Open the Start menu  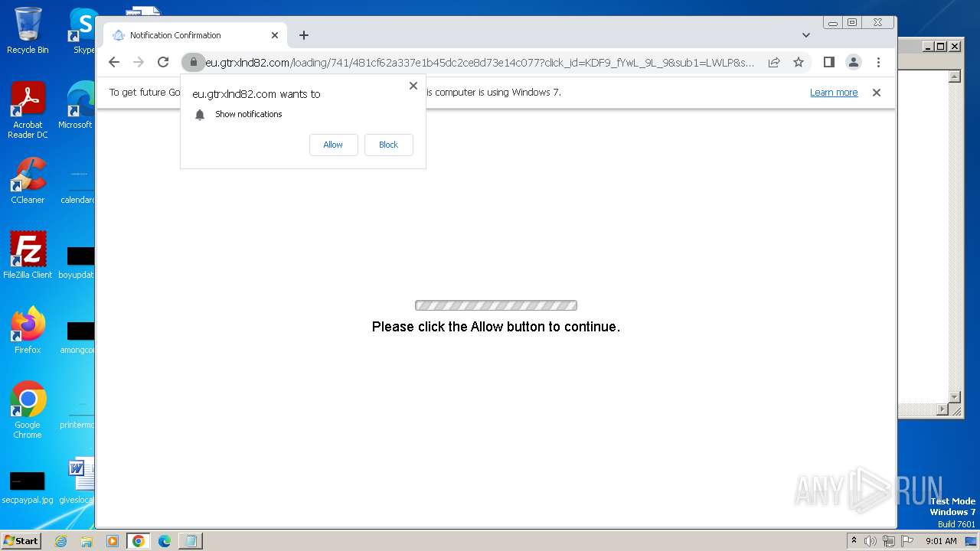coord(21,540)
